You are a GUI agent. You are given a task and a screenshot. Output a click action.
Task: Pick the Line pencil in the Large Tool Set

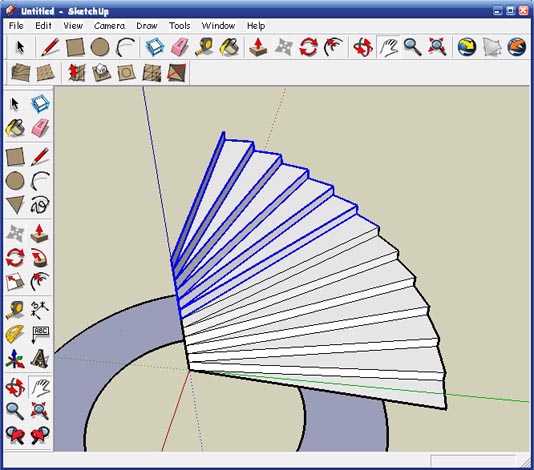[x=40, y=156]
